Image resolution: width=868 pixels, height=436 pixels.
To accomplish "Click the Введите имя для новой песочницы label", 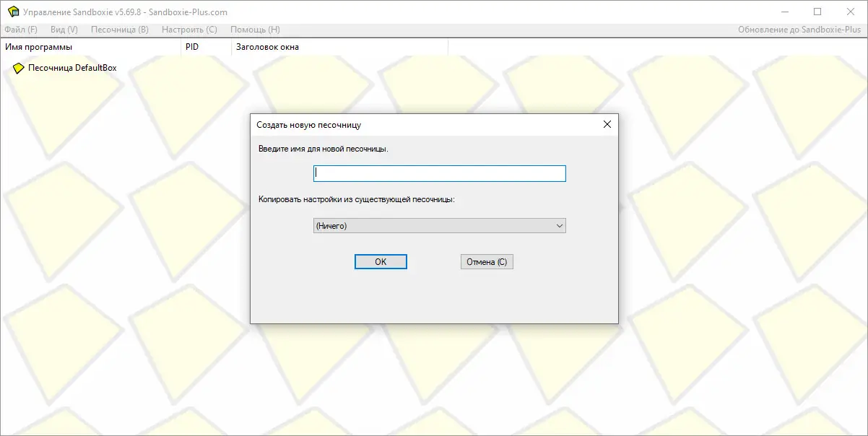I will (x=323, y=149).
